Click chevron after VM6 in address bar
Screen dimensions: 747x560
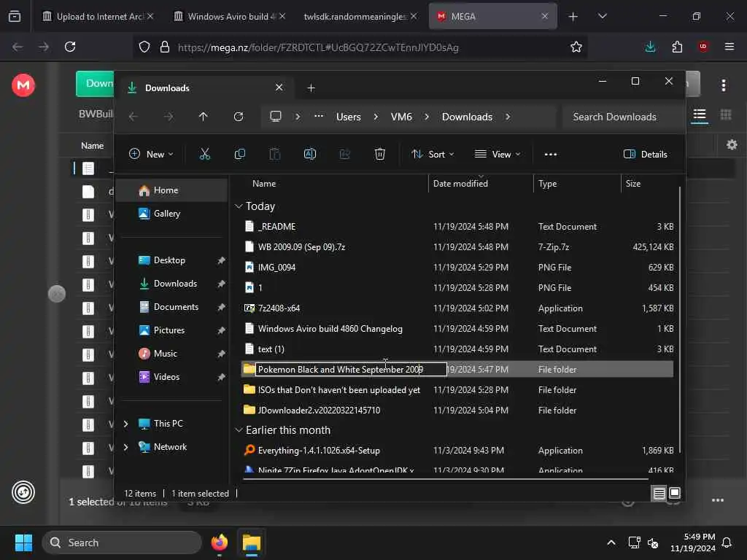(427, 117)
